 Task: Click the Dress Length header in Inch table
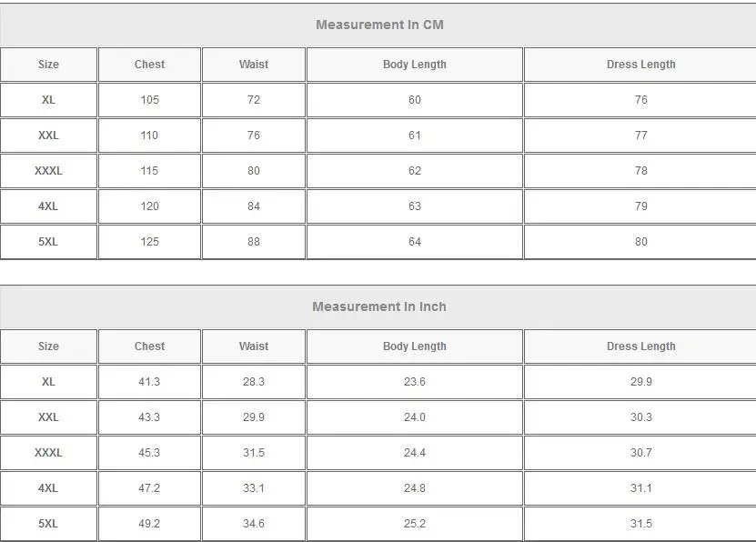[x=641, y=346]
